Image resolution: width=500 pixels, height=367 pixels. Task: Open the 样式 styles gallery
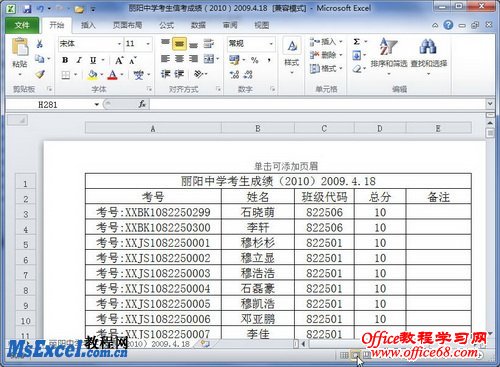[292, 56]
